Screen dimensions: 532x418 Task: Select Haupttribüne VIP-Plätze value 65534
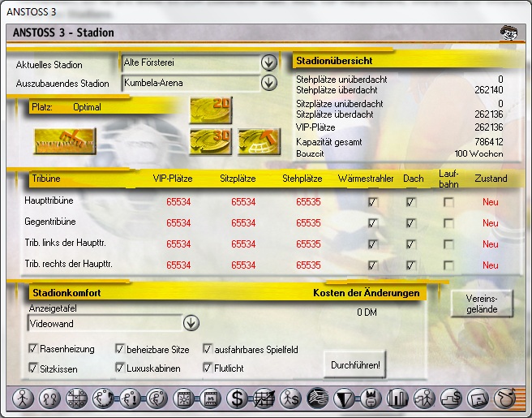coord(178,202)
